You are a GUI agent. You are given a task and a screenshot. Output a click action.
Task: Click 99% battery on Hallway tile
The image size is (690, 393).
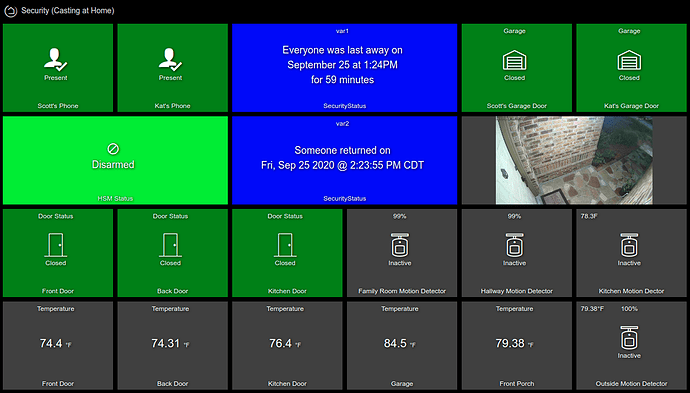coord(514,216)
